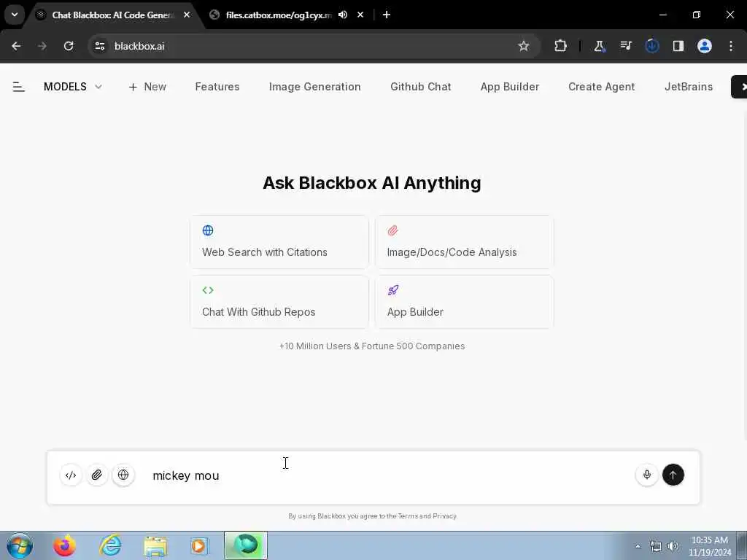Click the active green browser taskbar icon
The image size is (747, 560).
[246, 545]
